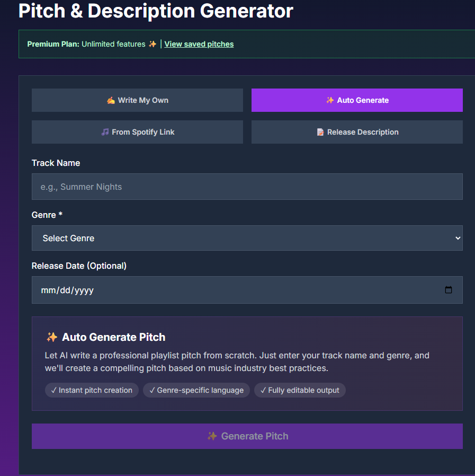Open View saved pitches link
This screenshot has width=475, height=476.
click(x=199, y=44)
